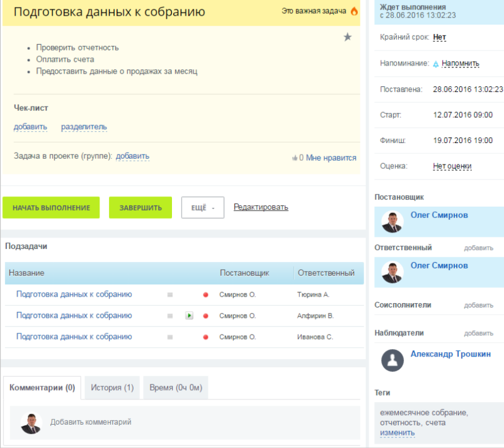The image size is (504, 448).
Task: Click the red status dot in Тюрина А. row
Action: (205, 295)
